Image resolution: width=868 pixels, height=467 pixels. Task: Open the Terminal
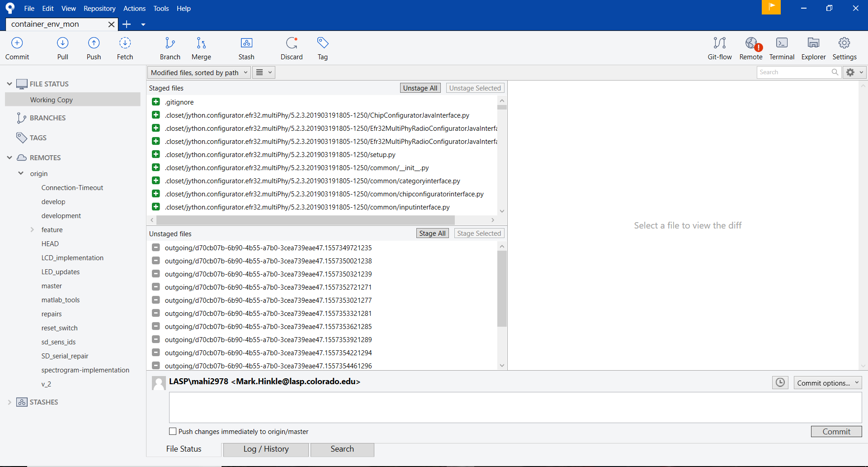782,48
